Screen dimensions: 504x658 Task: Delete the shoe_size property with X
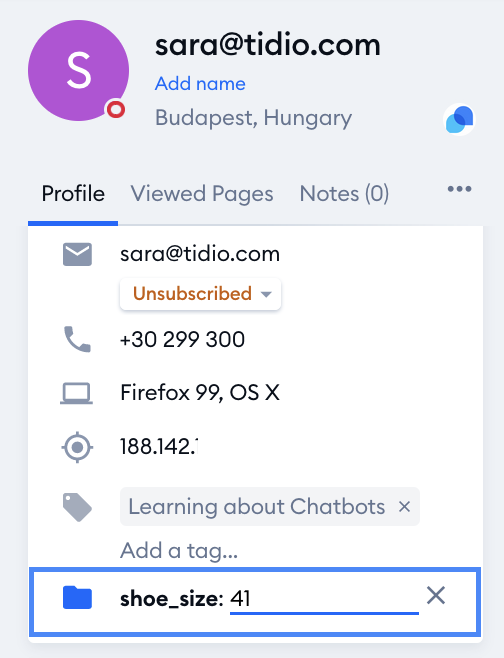[x=436, y=595]
